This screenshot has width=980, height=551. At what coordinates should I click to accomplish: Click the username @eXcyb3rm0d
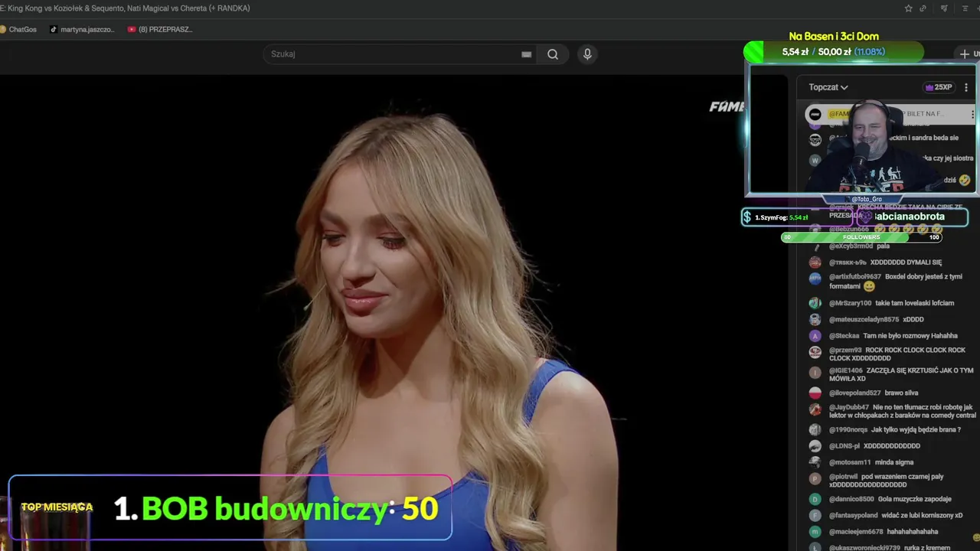click(x=851, y=246)
